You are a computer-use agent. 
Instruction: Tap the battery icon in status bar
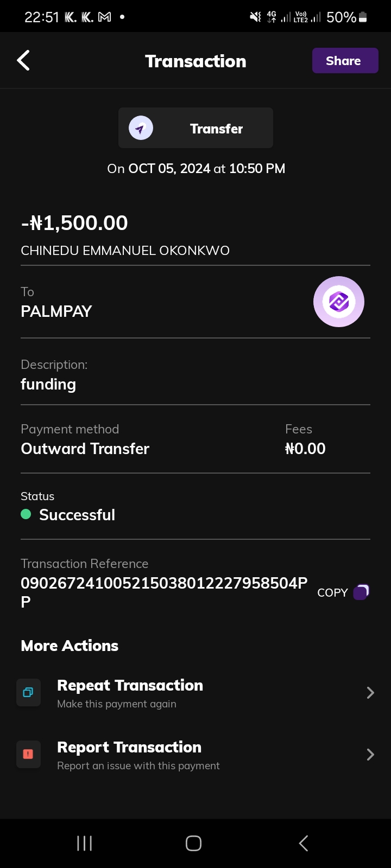coord(363,17)
